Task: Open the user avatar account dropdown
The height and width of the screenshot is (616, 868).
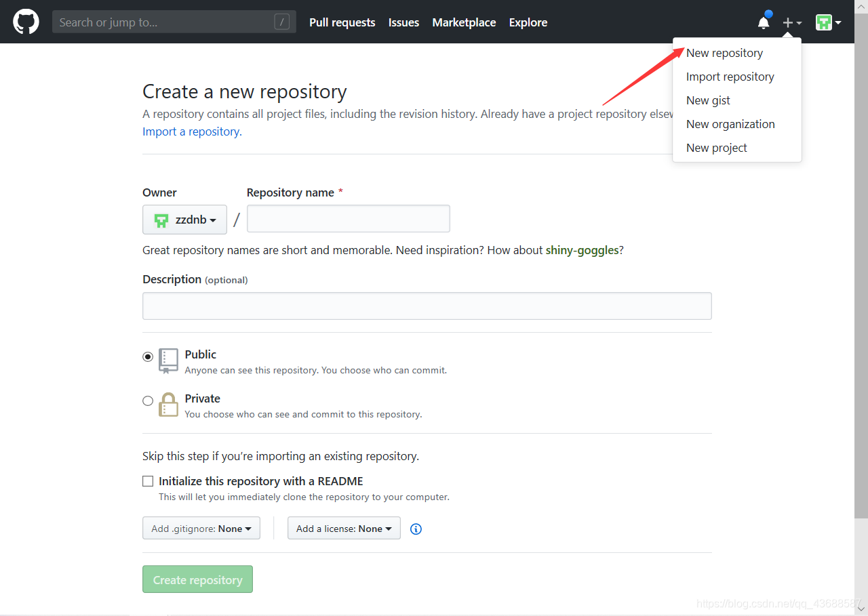Action: [829, 22]
